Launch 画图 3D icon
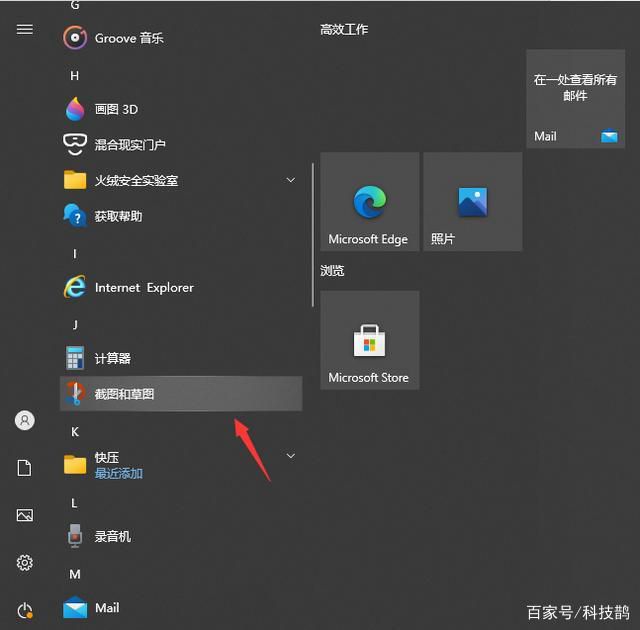The height and width of the screenshot is (630, 640). pyautogui.click(x=75, y=109)
